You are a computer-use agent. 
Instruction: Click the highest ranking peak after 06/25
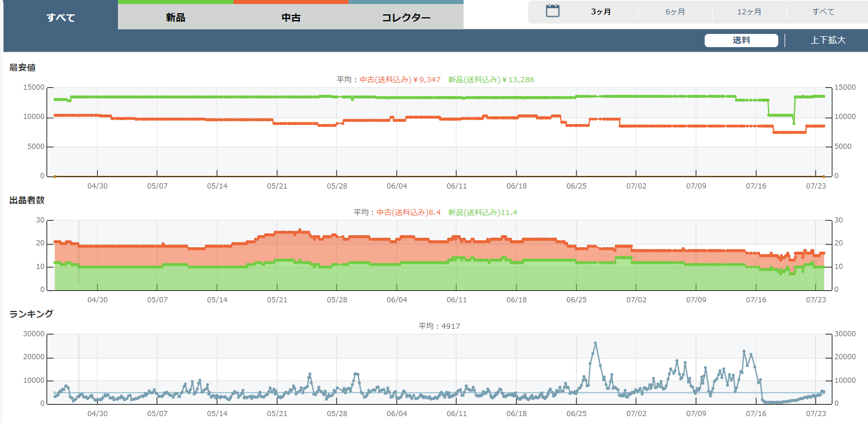pyautogui.click(x=595, y=343)
